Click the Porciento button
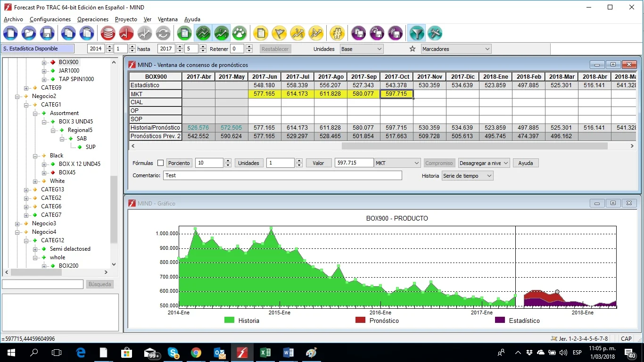The width and height of the screenshot is (644, 362). 179,163
